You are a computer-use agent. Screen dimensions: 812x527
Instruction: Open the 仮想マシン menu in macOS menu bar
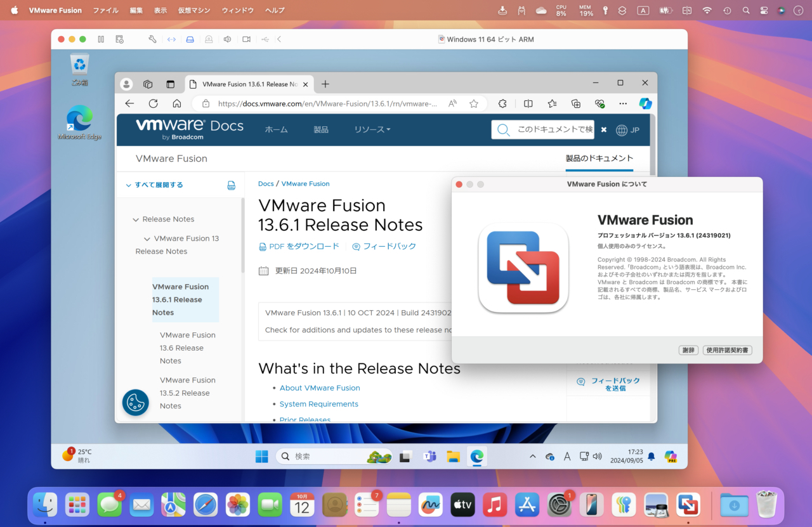193,10
